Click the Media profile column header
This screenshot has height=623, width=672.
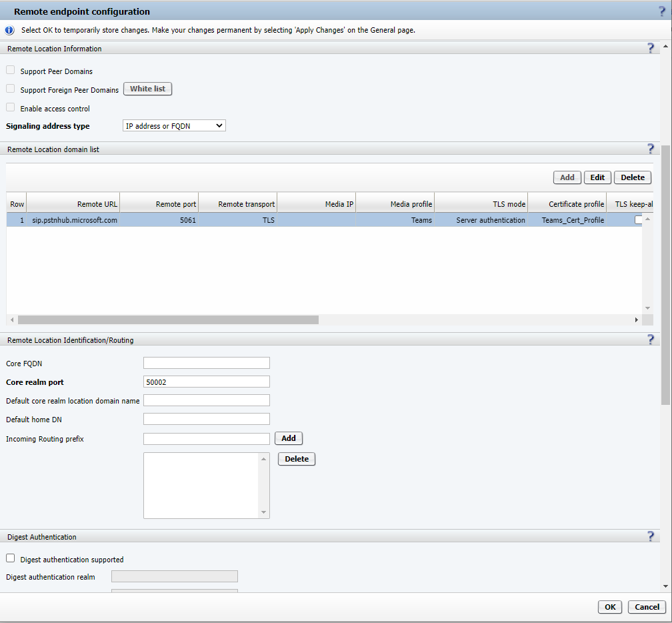click(x=395, y=203)
